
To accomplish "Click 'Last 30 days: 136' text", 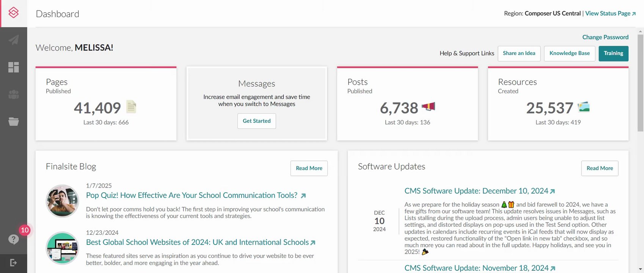I will pyautogui.click(x=407, y=122).
